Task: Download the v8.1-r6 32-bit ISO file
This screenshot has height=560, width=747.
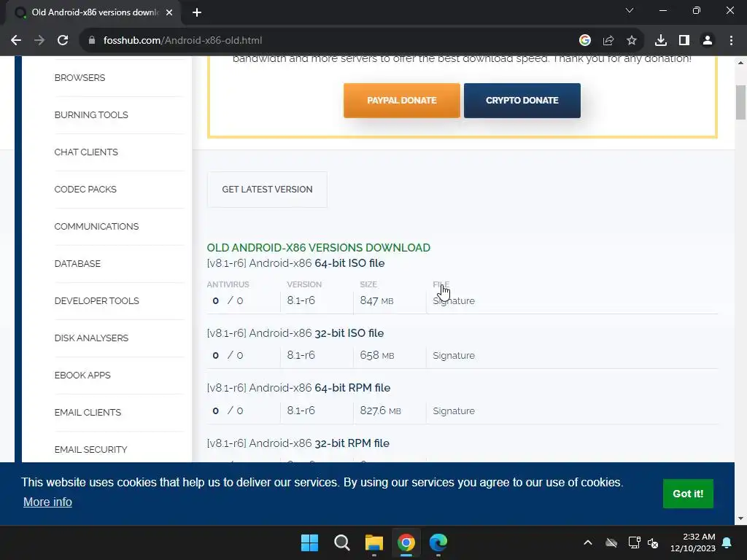Action: click(295, 333)
